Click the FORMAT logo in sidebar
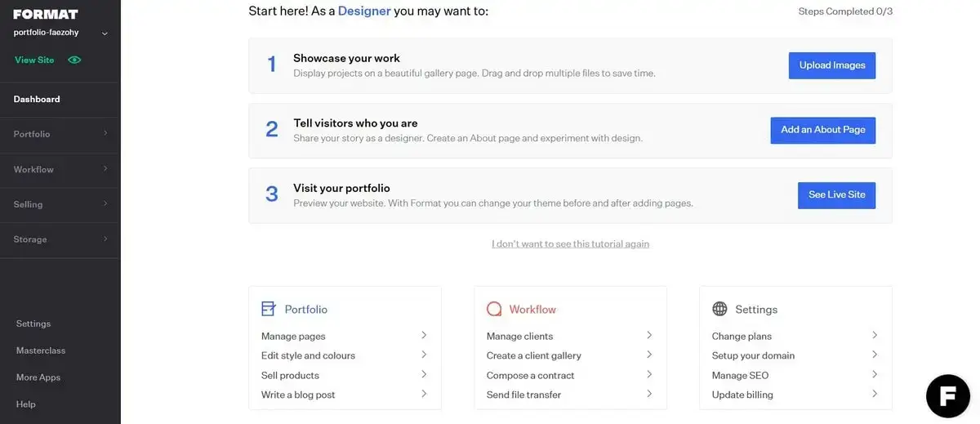 tap(46, 14)
